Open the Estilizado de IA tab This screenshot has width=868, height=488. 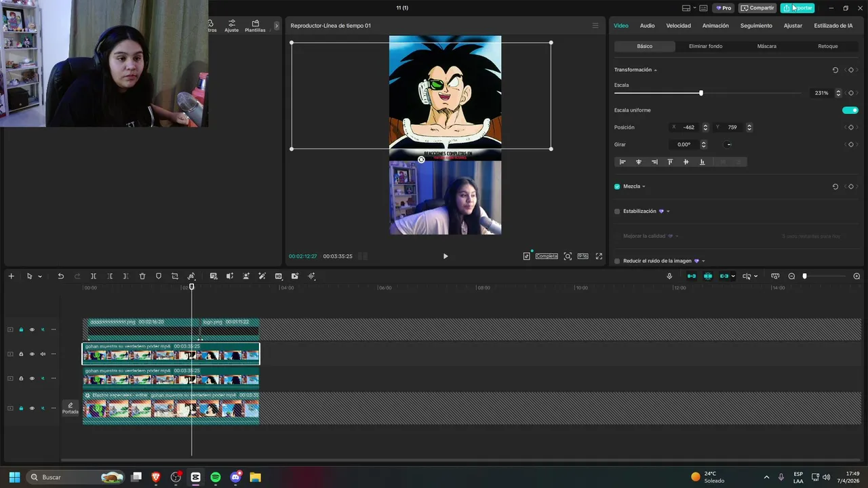point(833,26)
